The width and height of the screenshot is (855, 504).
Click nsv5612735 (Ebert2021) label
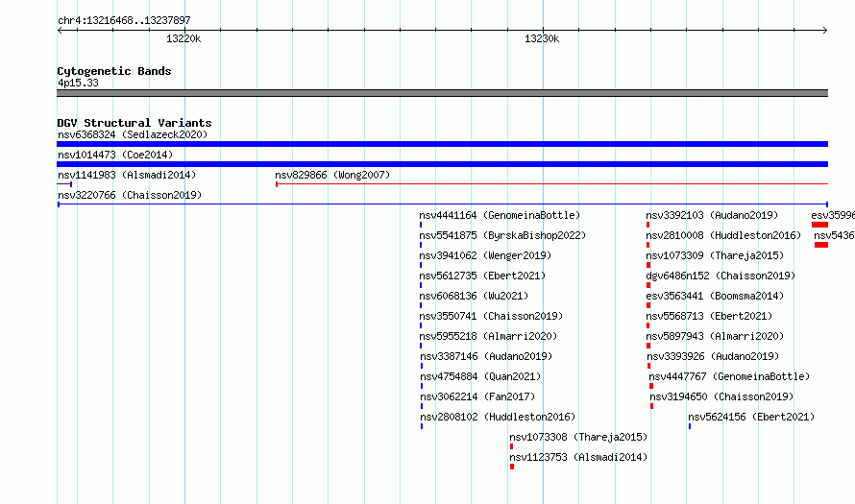[x=482, y=276]
